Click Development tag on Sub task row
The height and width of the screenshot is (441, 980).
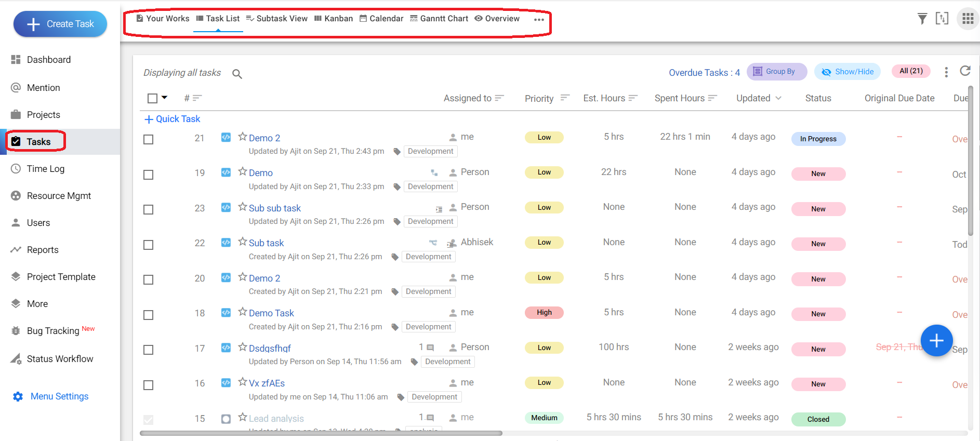tap(428, 257)
